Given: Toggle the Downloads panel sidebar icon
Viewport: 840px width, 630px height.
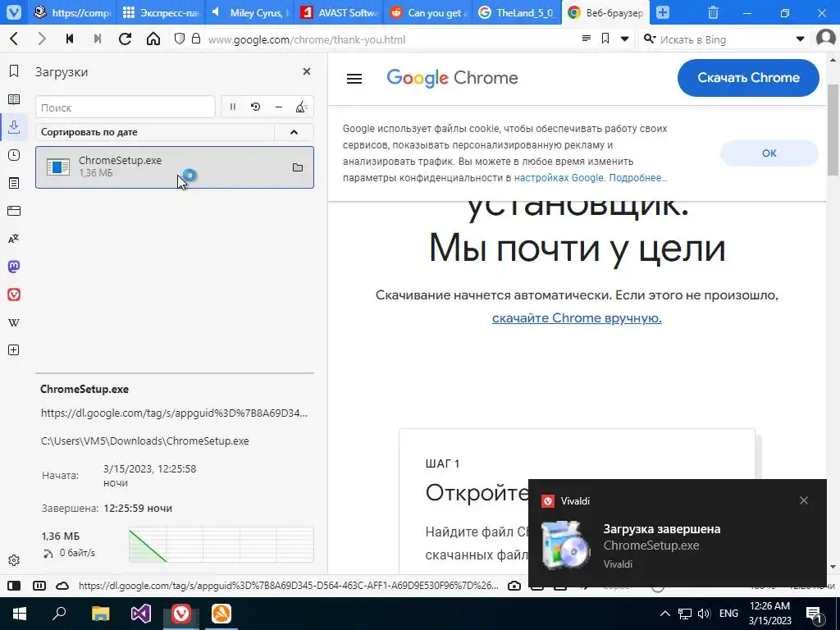Looking at the screenshot, I should click(14, 127).
